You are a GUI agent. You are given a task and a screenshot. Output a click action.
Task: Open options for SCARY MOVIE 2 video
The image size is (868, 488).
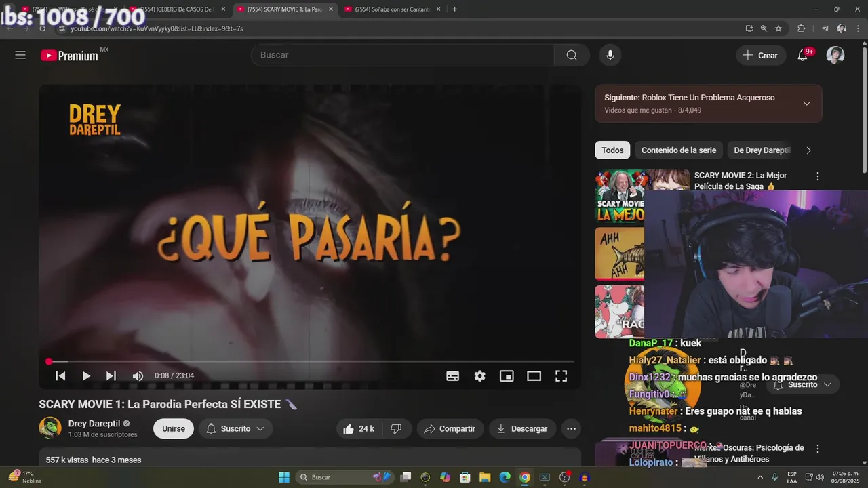tap(818, 176)
